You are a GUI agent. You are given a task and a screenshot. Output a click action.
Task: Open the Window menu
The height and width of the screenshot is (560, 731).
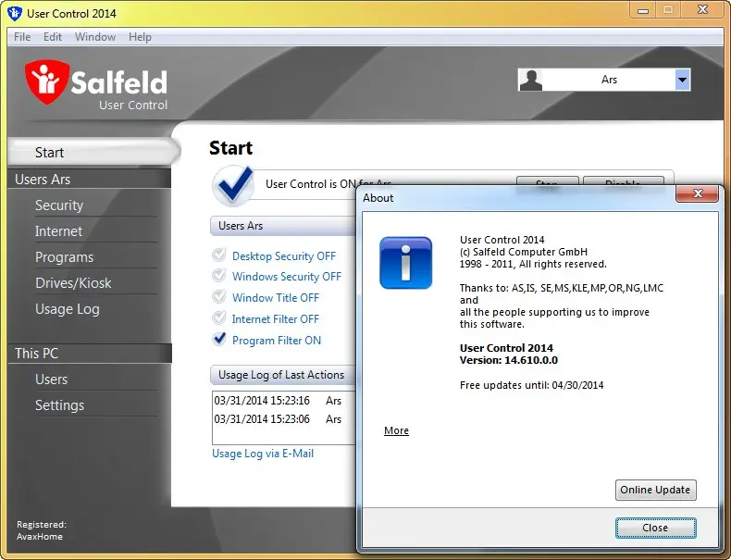click(x=95, y=37)
